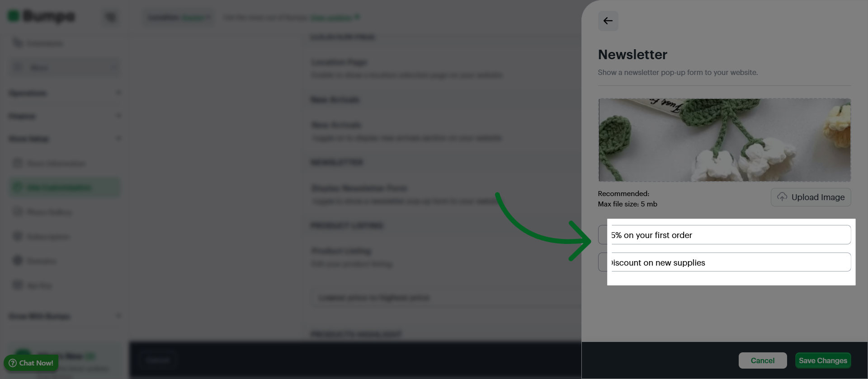Screen dimensions: 868x379
Task: Click the Bumpa logo
Action: point(42,16)
